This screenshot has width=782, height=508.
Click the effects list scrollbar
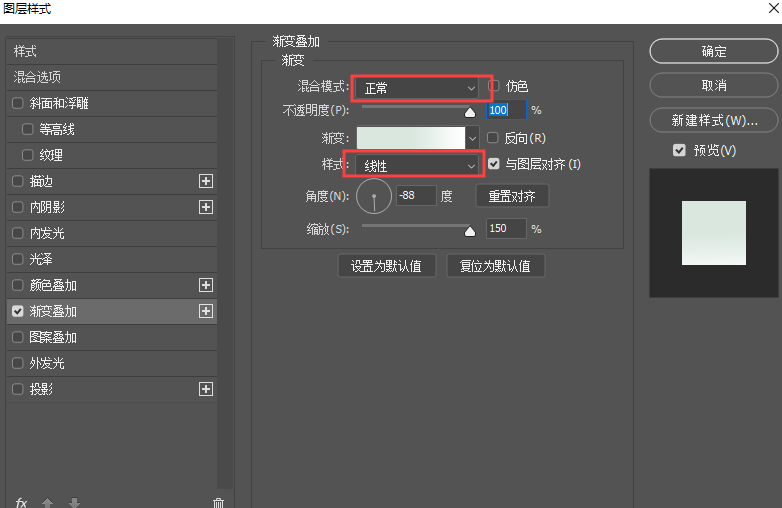click(x=225, y=264)
